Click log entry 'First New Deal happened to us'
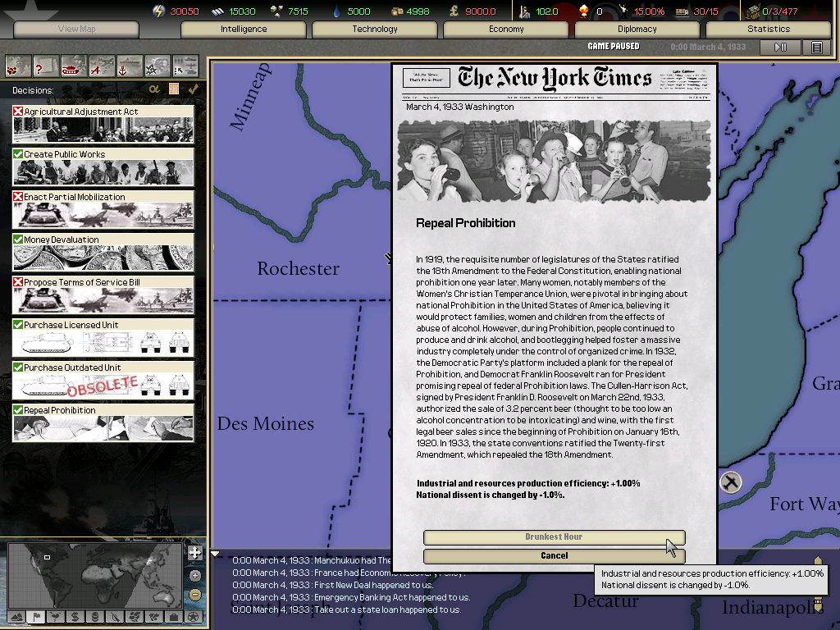The height and width of the screenshot is (630, 840). 333,585
